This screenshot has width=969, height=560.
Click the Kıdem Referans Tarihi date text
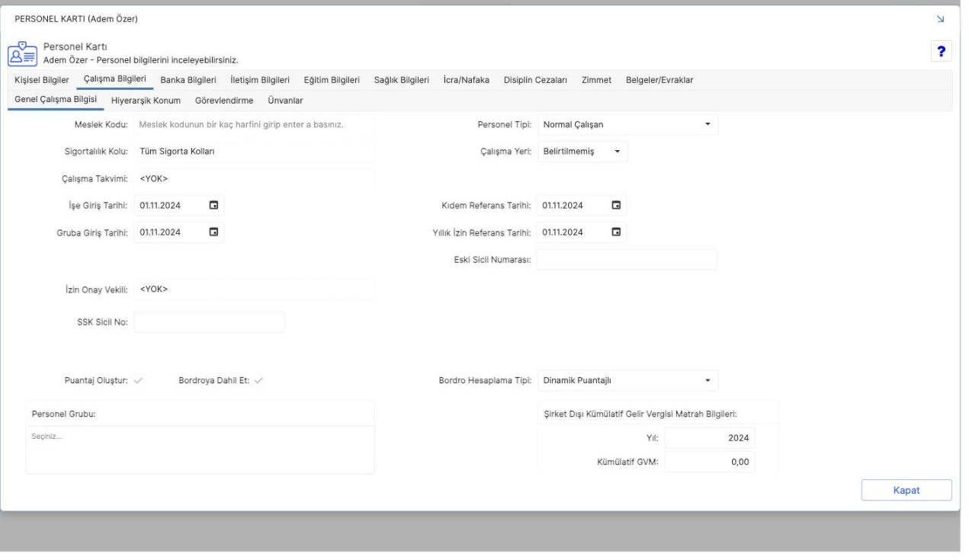point(563,205)
